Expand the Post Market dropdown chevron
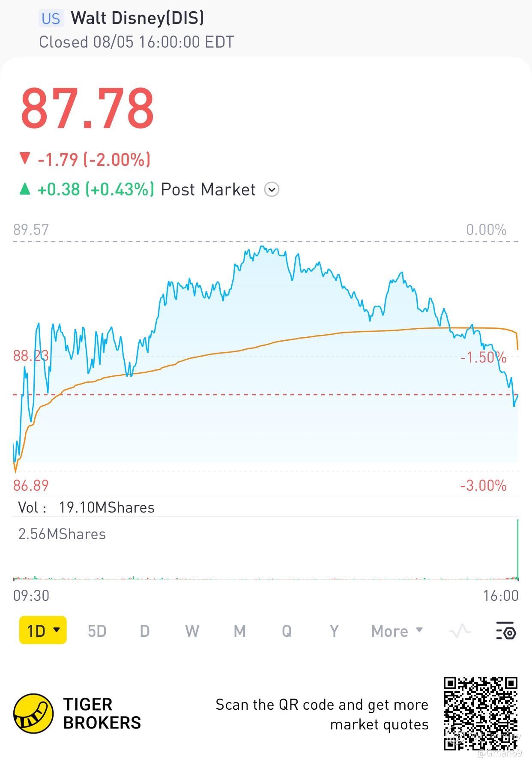The image size is (532, 765). point(272,189)
